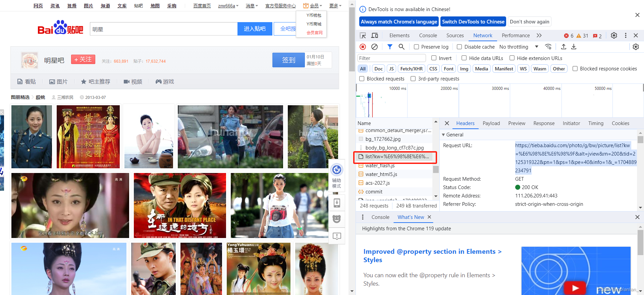
Task: Check Hide extension URLs
Action: 512,58
